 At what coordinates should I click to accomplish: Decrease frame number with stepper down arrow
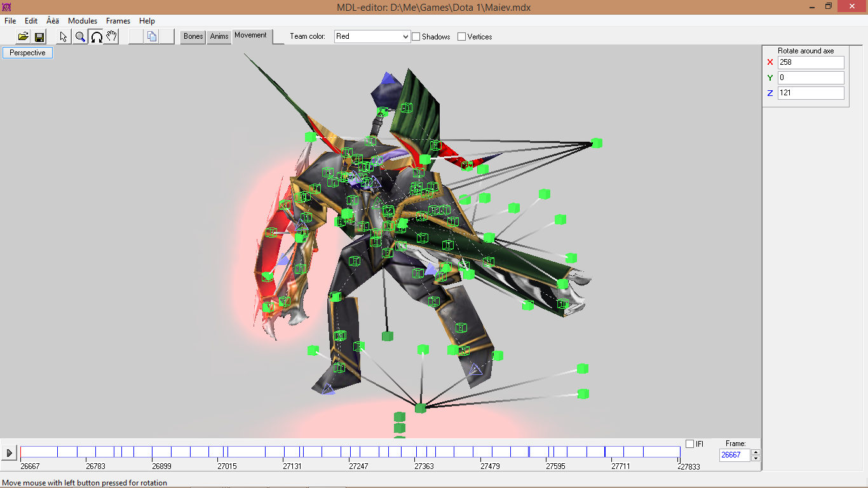point(756,458)
